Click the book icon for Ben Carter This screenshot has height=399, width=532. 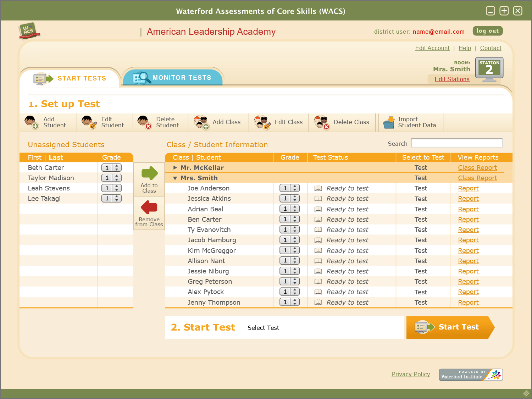[318, 219]
